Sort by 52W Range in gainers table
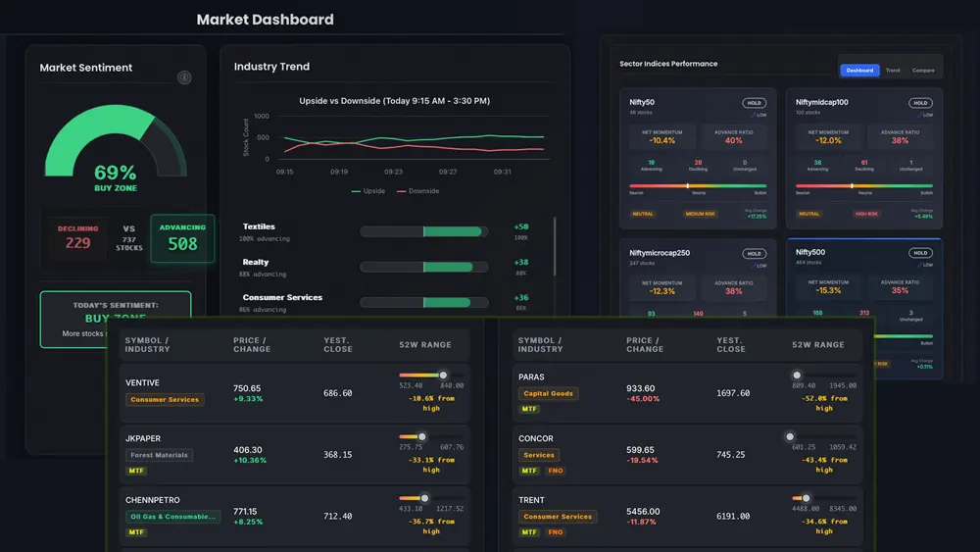The height and width of the screenshot is (552, 980). [425, 344]
